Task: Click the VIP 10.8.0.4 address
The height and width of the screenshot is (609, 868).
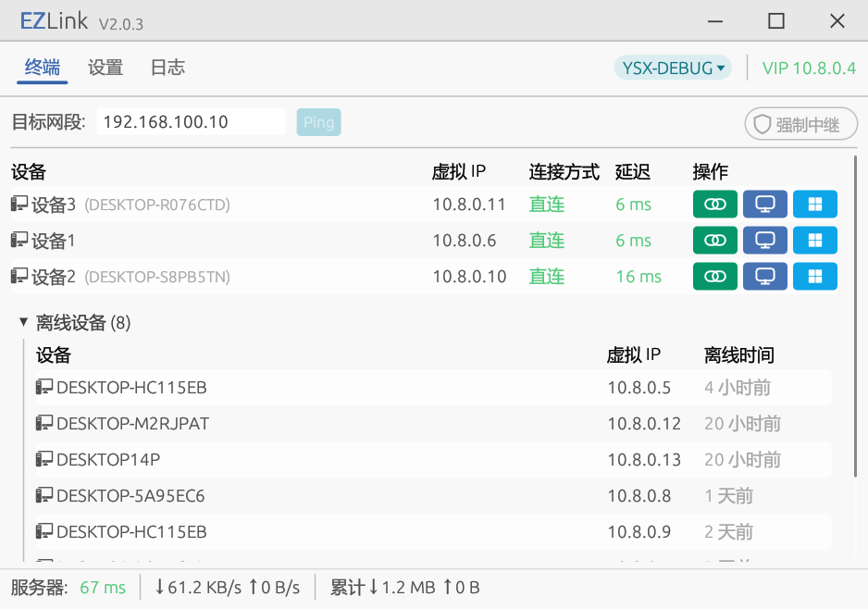Action: (x=809, y=68)
